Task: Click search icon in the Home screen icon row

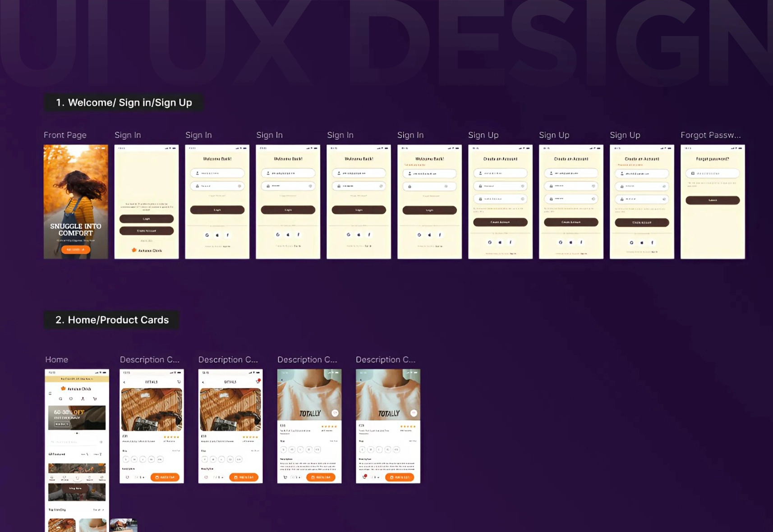Action: [x=60, y=399]
